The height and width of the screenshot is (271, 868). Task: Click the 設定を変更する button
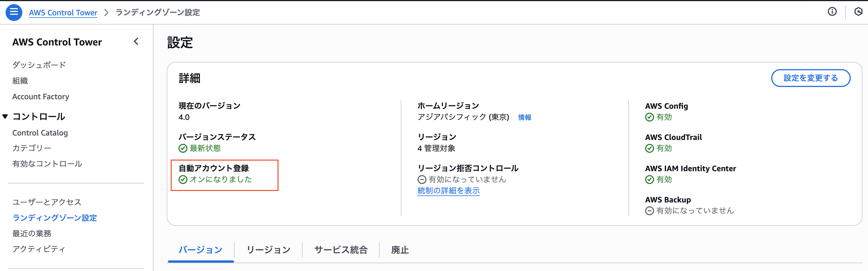coord(811,78)
